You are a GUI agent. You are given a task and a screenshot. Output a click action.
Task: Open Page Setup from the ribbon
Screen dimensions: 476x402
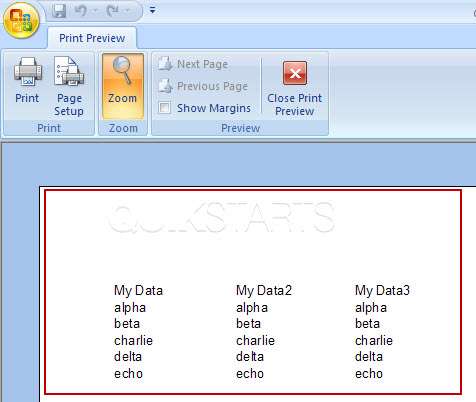coord(69,86)
